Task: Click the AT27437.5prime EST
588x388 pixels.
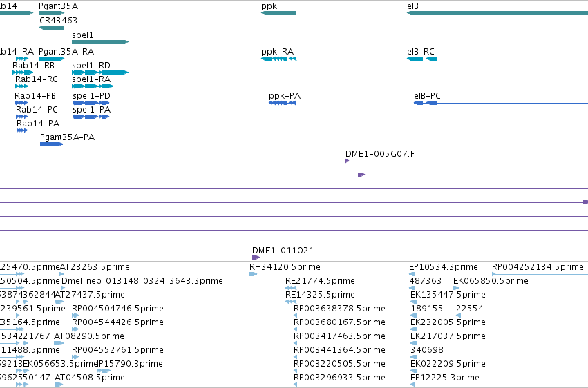Action: (59, 302)
